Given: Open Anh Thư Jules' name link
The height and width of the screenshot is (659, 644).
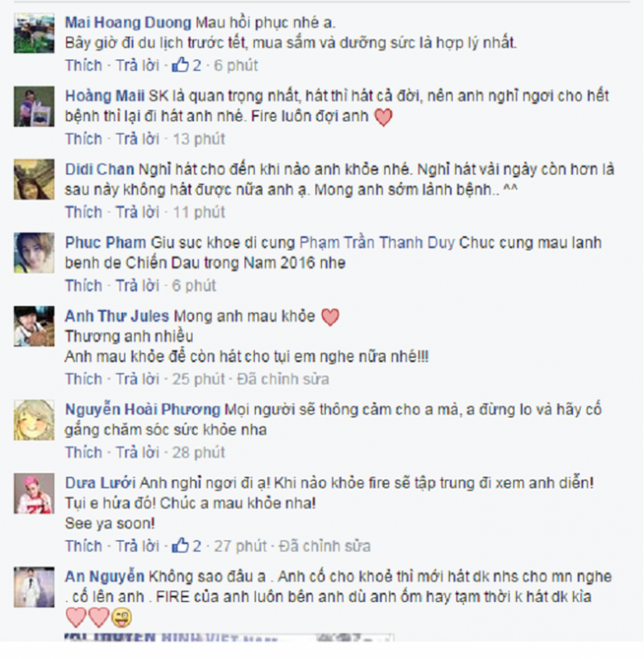Looking at the screenshot, I should pos(116,316).
